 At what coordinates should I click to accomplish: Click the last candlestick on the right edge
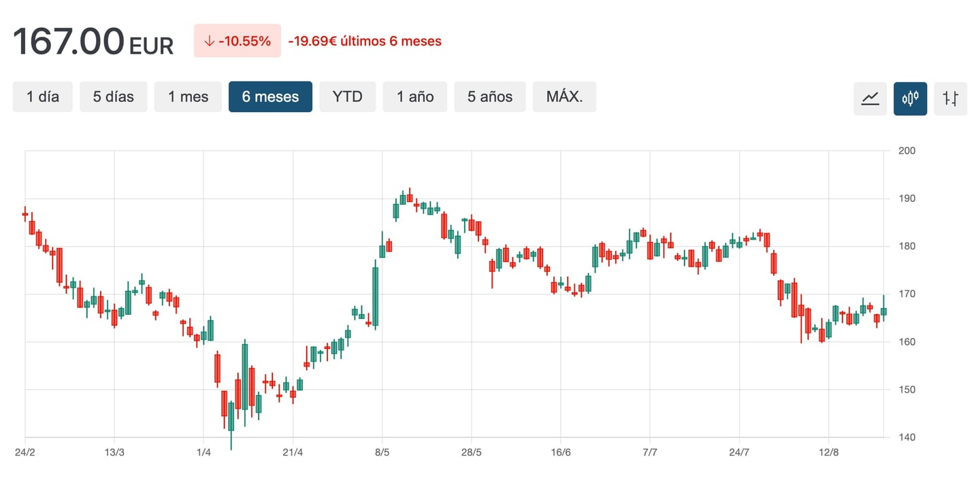point(883,311)
